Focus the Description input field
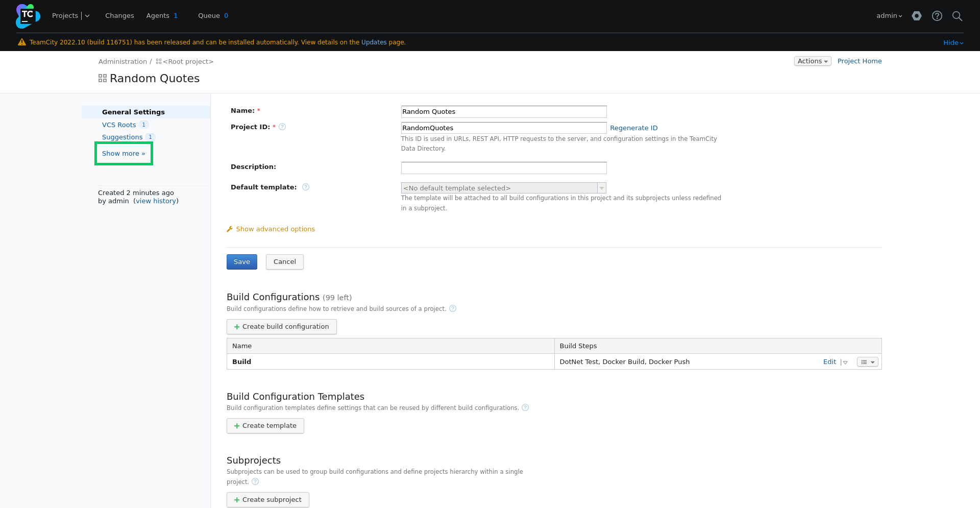The width and height of the screenshot is (980, 508). coord(504,168)
